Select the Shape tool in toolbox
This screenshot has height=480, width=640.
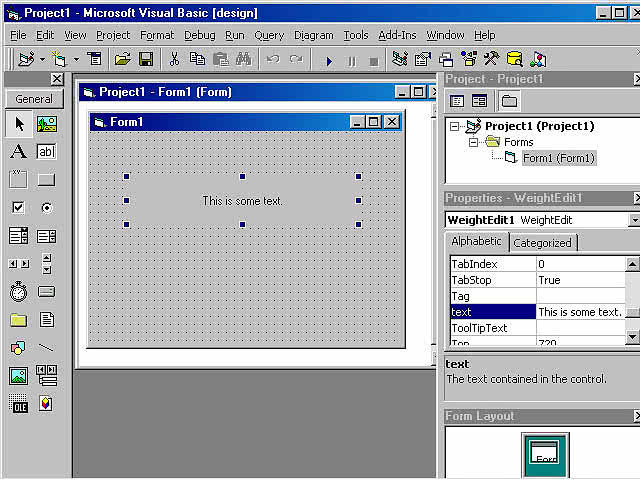18,348
